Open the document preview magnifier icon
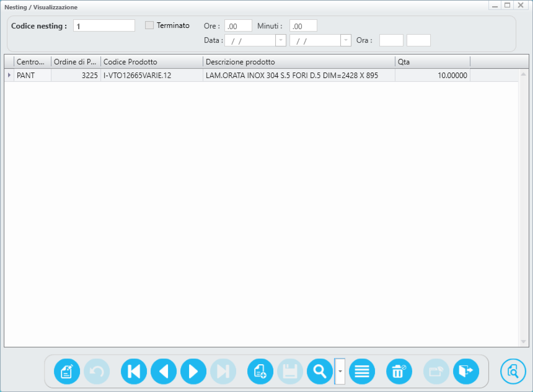 (513, 372)
